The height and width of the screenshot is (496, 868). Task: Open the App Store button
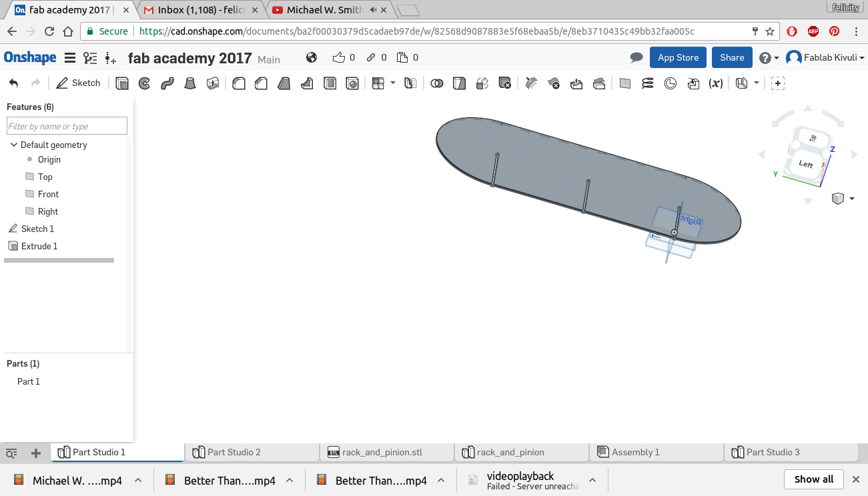678,57
